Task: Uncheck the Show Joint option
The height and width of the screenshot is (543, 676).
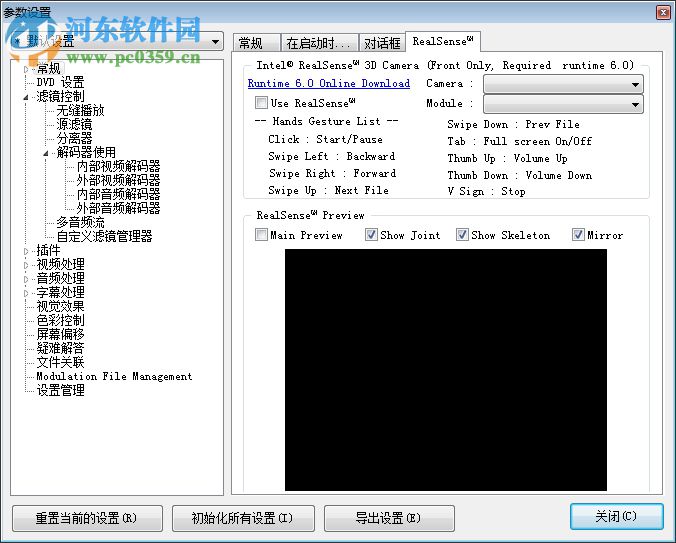Action: [x=371, y=235]
